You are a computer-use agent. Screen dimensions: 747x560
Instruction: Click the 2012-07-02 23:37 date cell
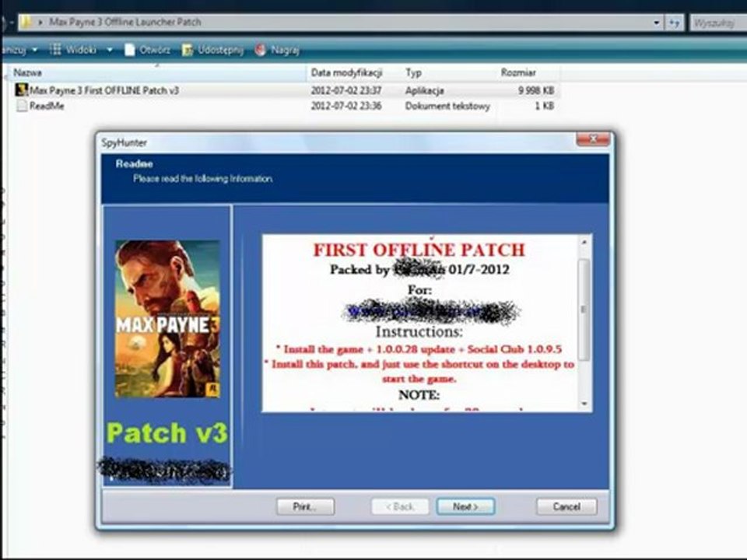[x=345, y=90]
